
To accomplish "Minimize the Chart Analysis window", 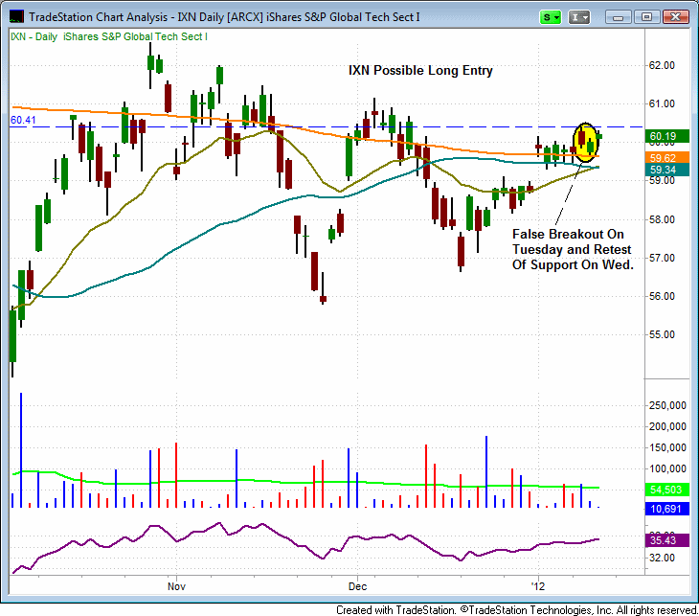I will click(618, 17).
